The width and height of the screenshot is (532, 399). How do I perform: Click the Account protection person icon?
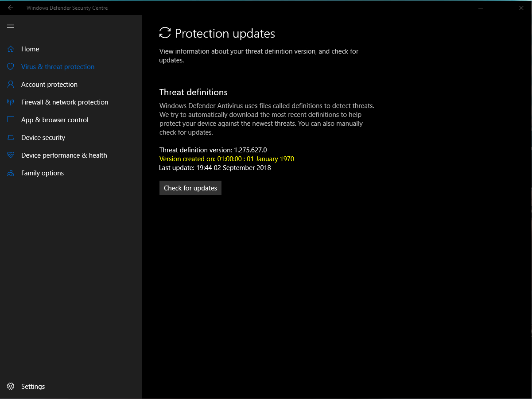click(11, 85)
